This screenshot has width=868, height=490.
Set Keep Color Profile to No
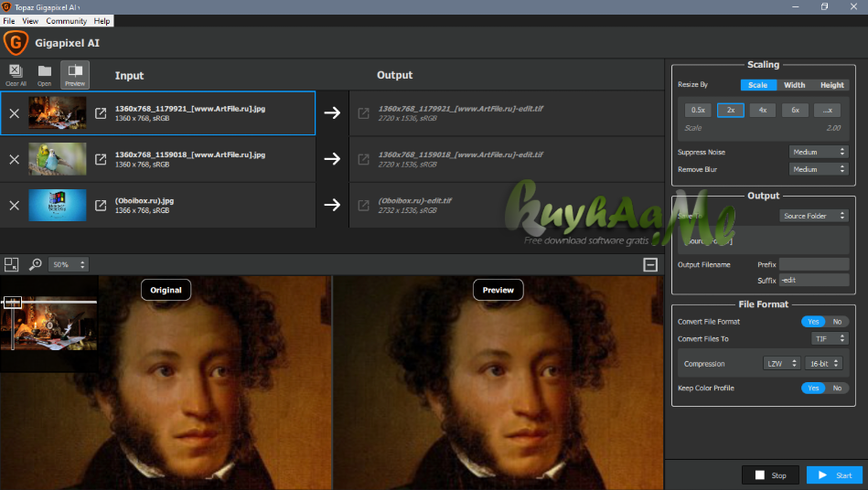[x=837, y=389]
